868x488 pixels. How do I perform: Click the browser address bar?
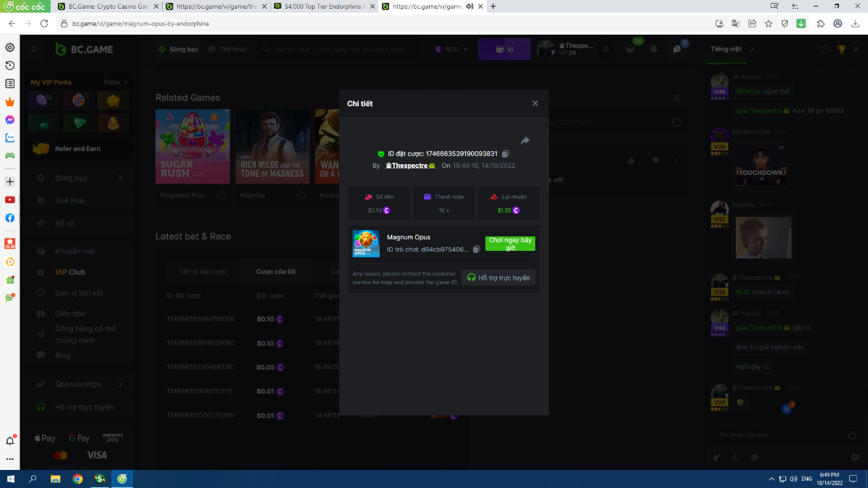(362, 23)
